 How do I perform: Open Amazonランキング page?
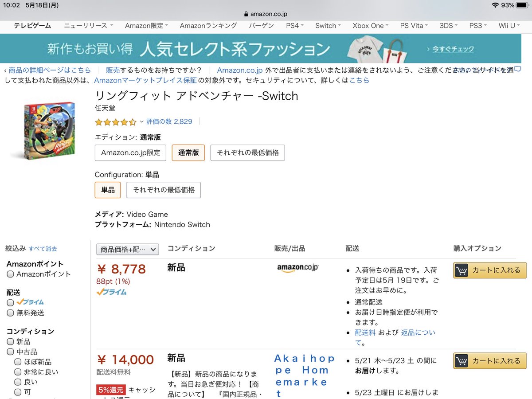click(x=208, y=26)
